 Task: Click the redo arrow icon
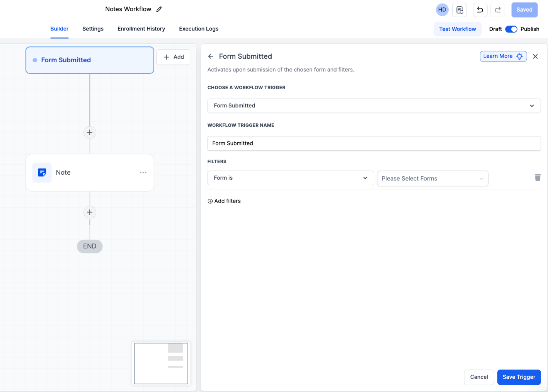[x=498, y=10]
